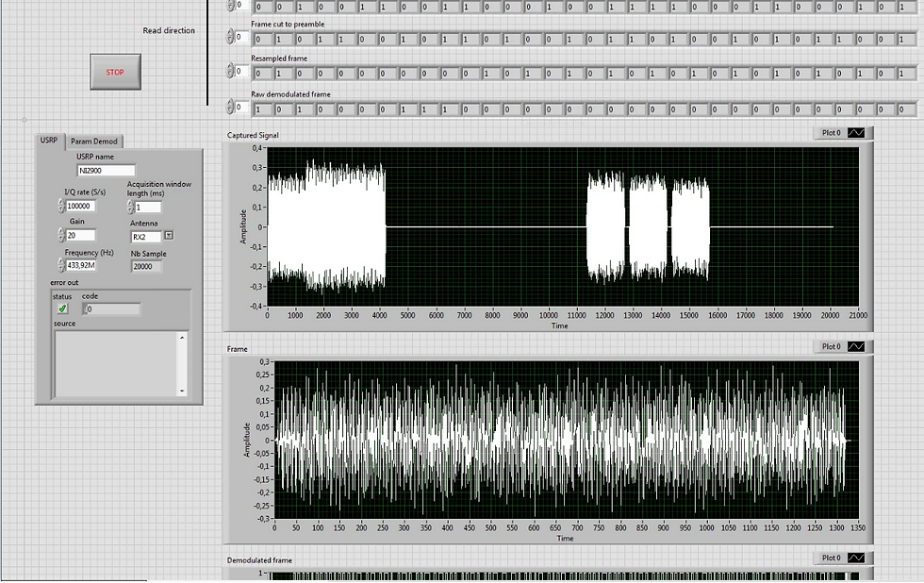The width and height of the screenshot is (924, 583).
Task: Adjust the Frame cut to preamble index stepper
Action: click(x=230, y=37)
